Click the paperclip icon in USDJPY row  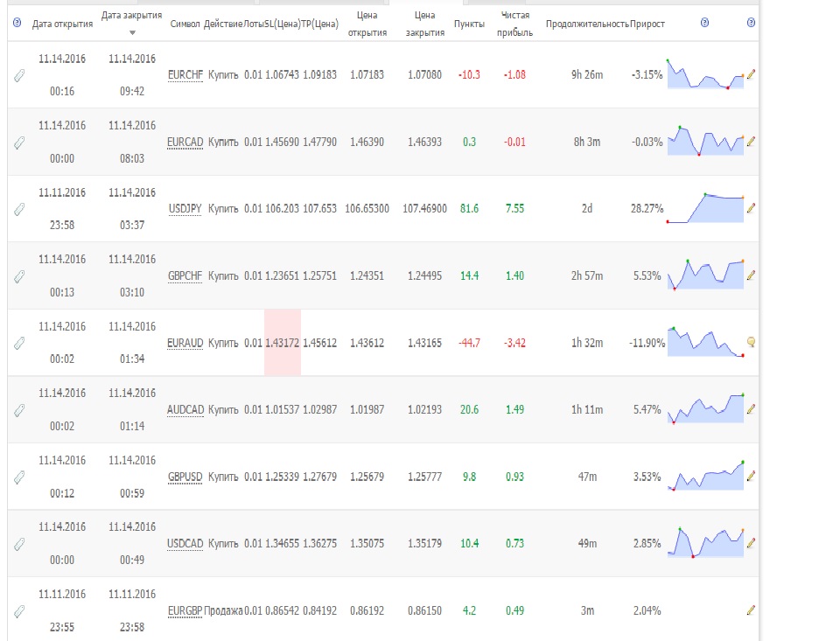[x=18, y=209]
